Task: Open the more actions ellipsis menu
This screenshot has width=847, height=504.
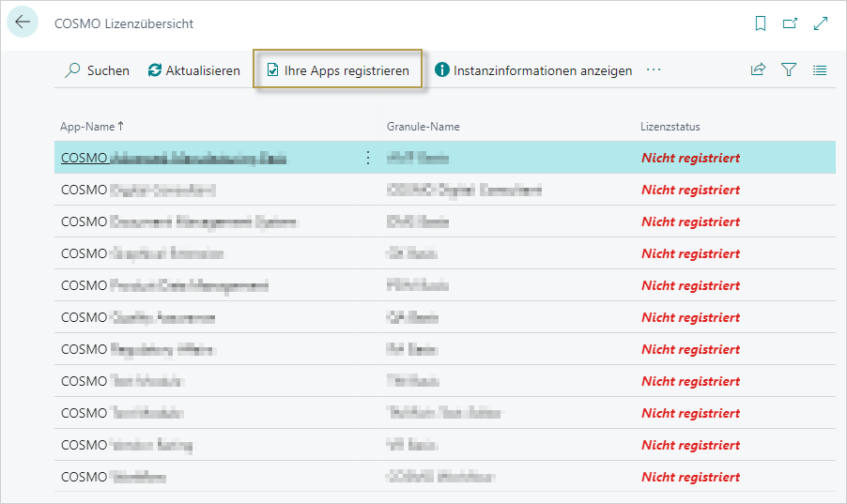Action: pyautogui.click(x=654, y=70)
